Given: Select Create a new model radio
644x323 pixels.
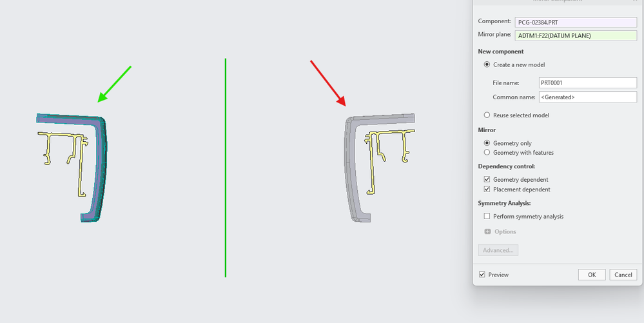Looking at the screenshot, I should 487,64.
